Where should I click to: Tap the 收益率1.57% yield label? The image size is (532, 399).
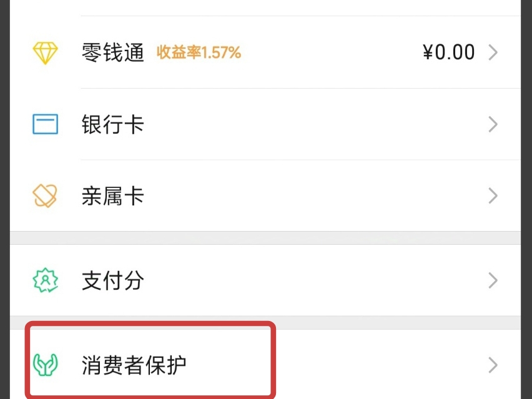pos(200,53)
